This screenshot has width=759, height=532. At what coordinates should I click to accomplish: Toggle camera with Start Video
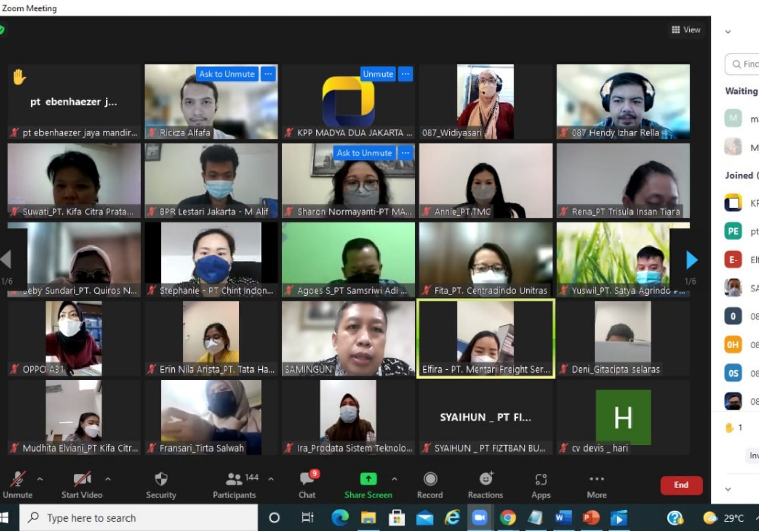(x=82, y=479)
